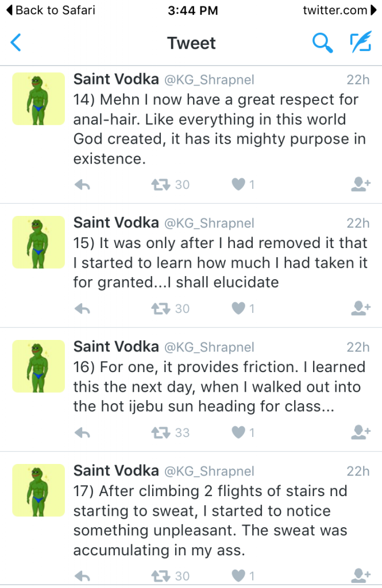Tap the 22h timestamp on tweet 15
The height and width of the screenshot is (588, 382).
pyautogui.click(x=357, y=223)
